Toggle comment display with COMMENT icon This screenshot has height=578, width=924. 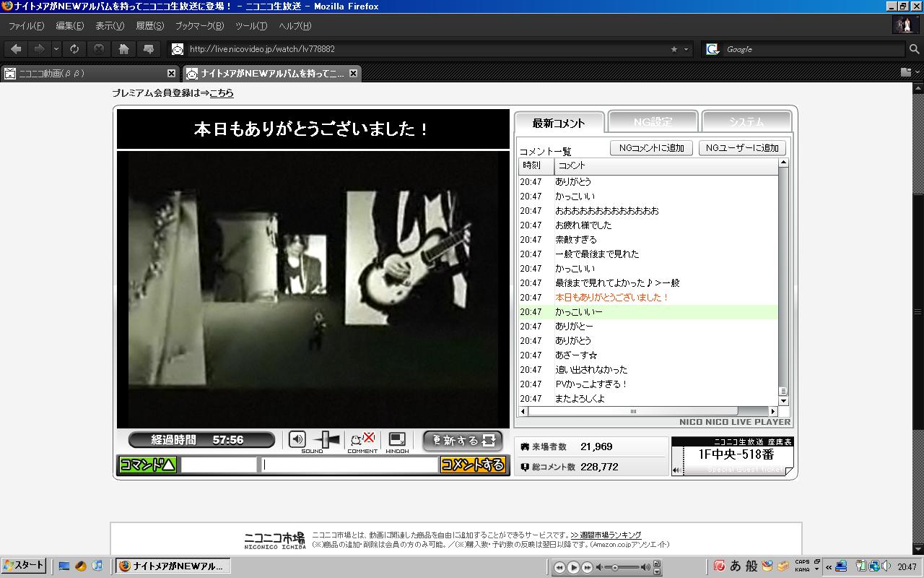362,439
